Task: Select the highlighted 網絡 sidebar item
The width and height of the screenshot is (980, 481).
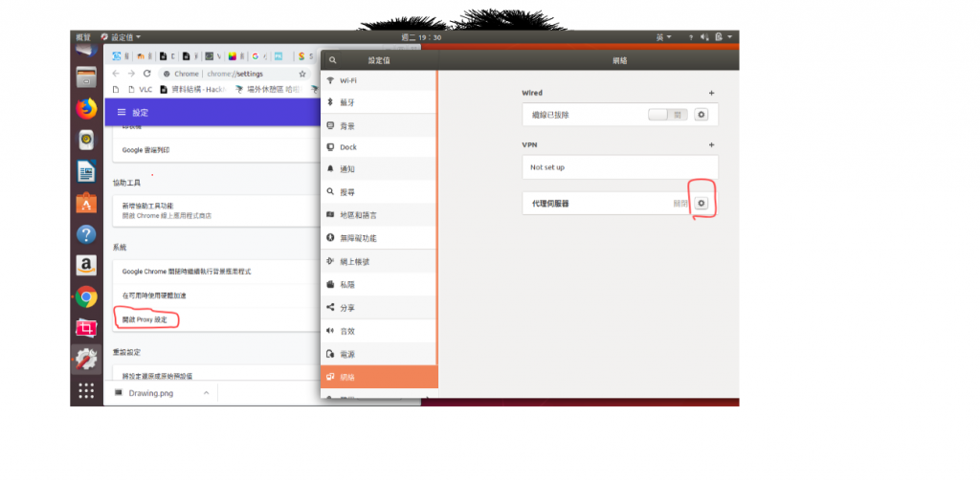Action: click(x=379, y=377)
